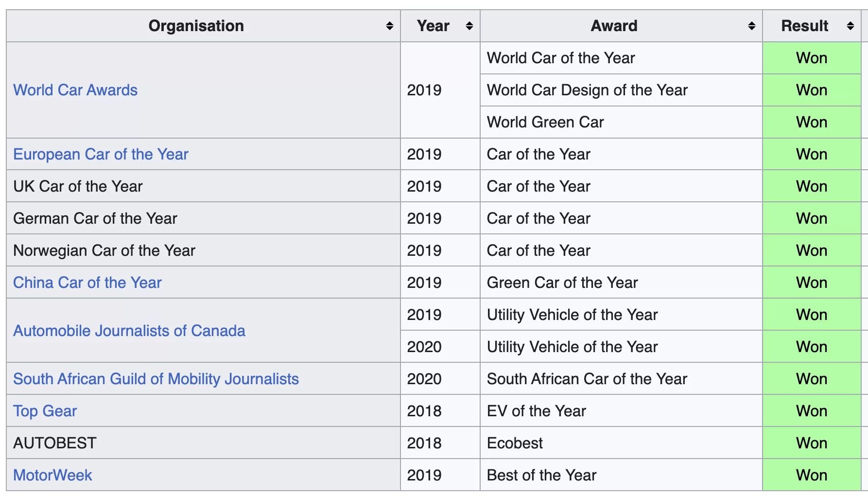This screenshot has height=497, width=868.
Task: Open Automobile Journalists of Canada link
Action: pos(129,331)
